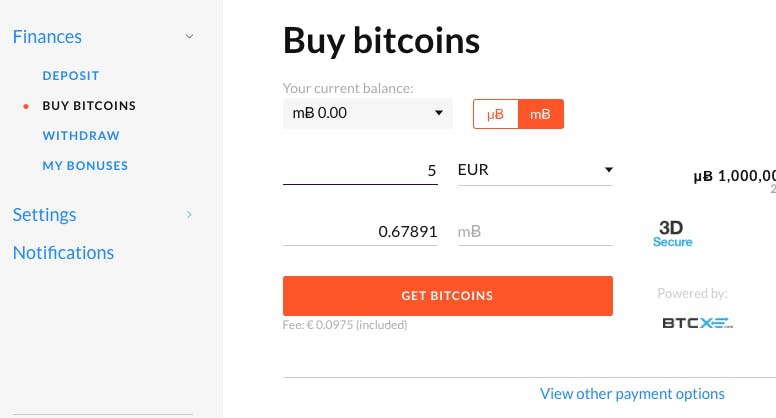Click the orange bullet beside Buy Bitcoins
This screenshot has height=418, width=776.
pyautogui.click(x=26, y=106)
